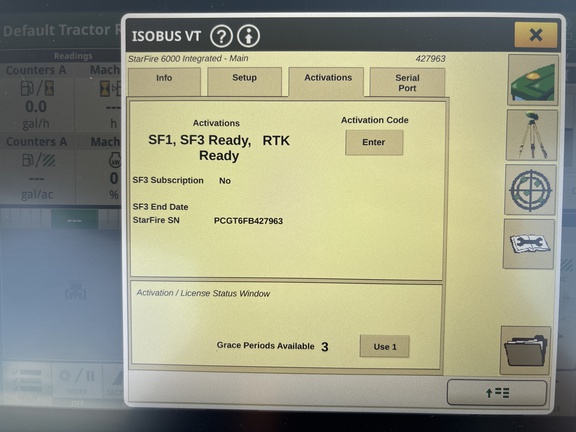
Task: Click Use 1 grace period button
Action: 385,346
